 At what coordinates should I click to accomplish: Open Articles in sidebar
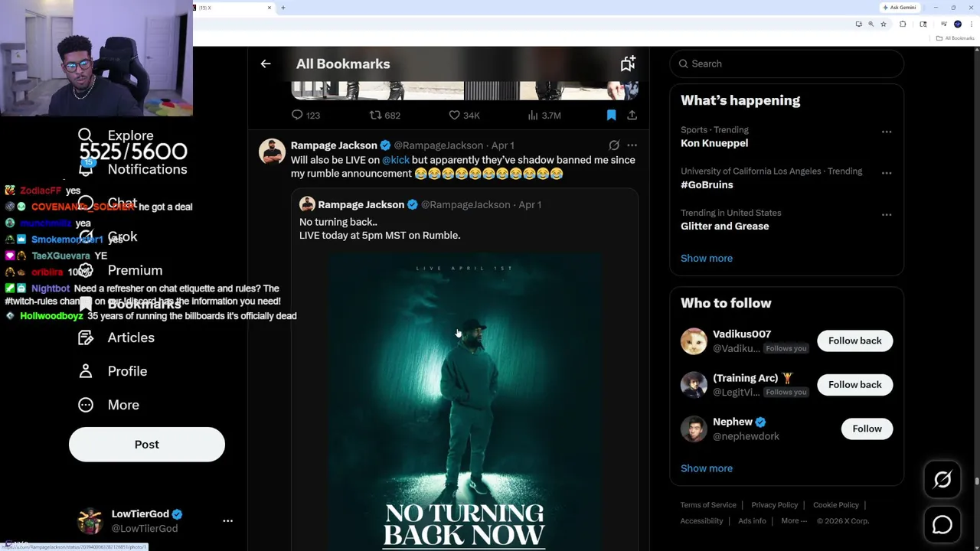(x=116, y=337)
